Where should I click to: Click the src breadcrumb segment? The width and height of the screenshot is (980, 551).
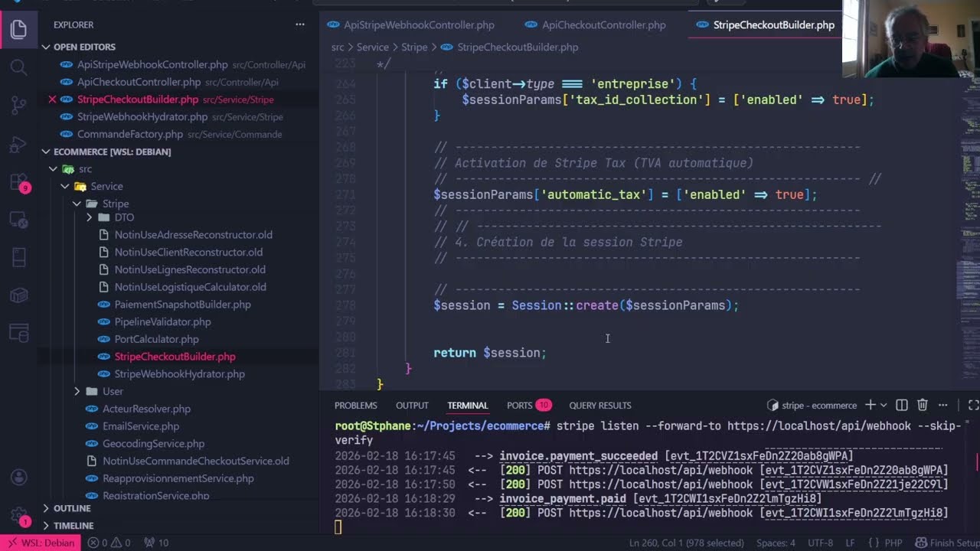click(x=338, y=47)
